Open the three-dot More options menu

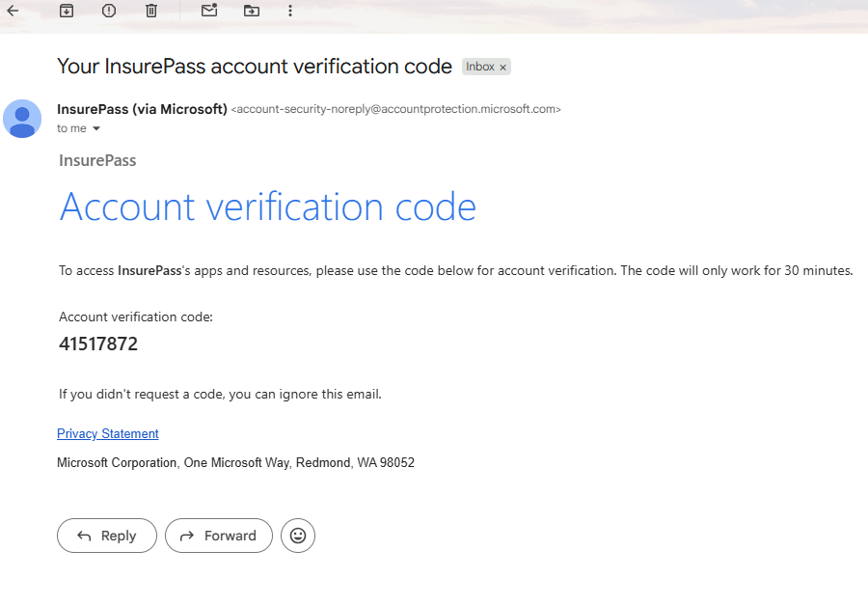coord(290,11)
